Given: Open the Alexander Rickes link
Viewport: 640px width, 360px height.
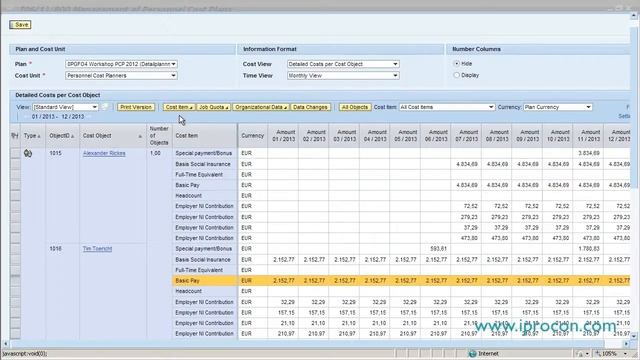Looking at the screenshot, I should 104,153.
